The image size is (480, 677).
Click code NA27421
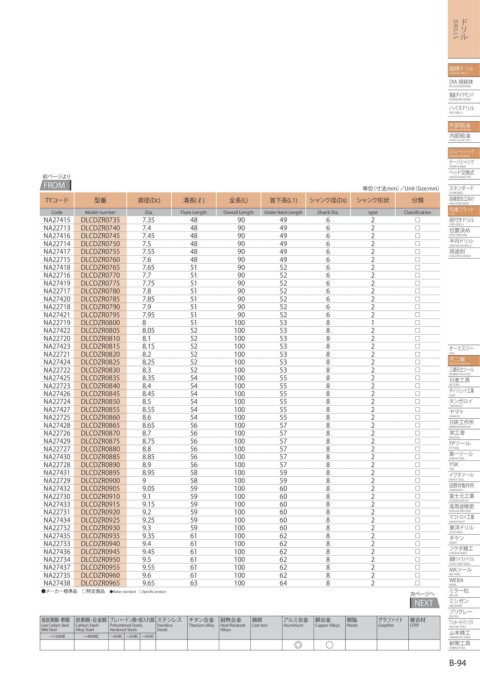[x=57, y=315]
